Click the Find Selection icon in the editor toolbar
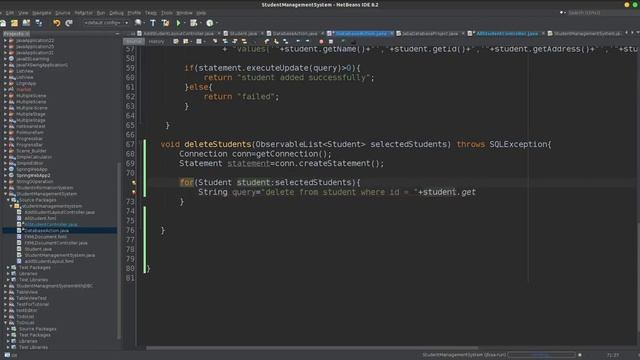The height and width of the screenshot is (360, 640). pos(215,41)
